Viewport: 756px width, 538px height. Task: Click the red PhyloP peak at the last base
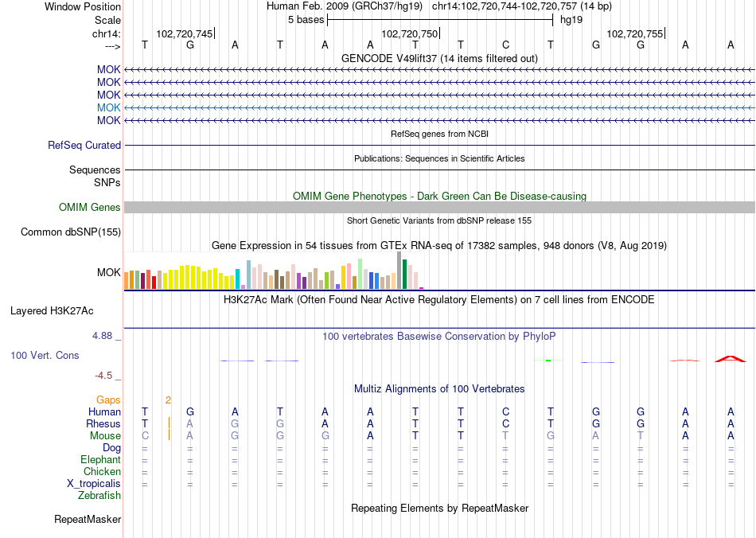tap(730, 359)
